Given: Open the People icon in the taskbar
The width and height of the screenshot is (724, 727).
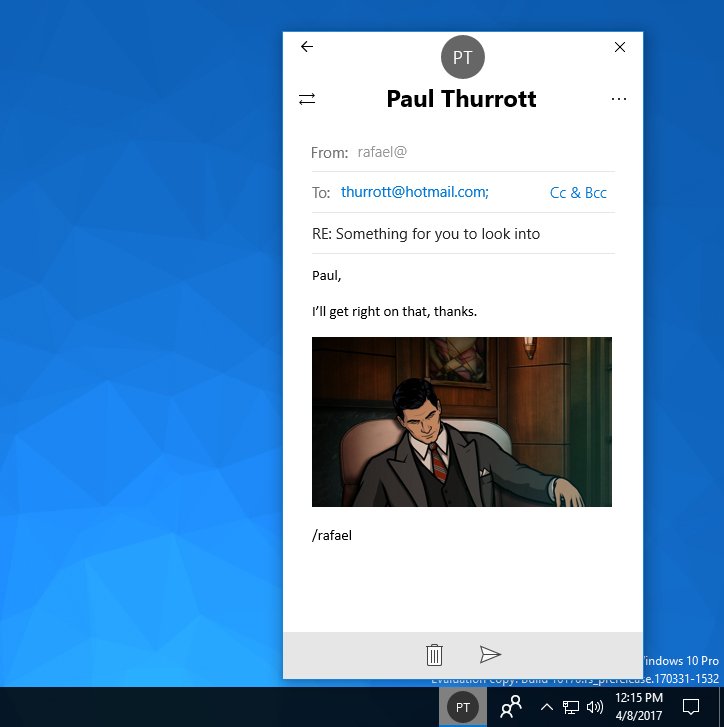Looking at the screenshot, I should [x=511, y=707].
